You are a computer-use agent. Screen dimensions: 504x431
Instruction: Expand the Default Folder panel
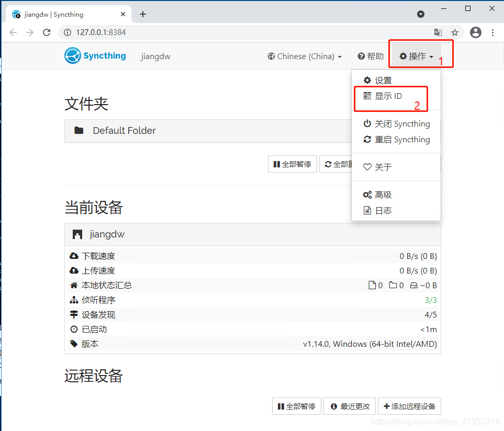coord(208,131)
